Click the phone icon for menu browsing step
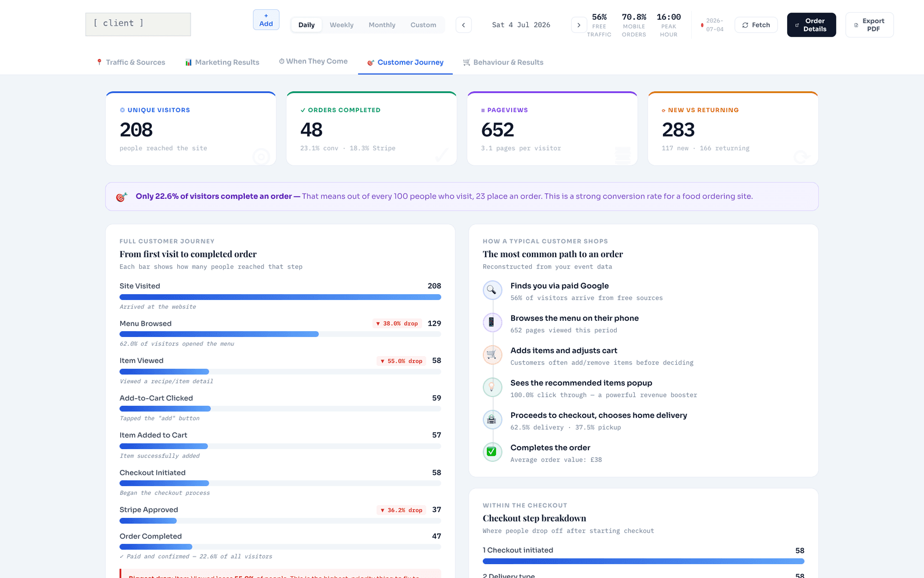 click(491, 322)
